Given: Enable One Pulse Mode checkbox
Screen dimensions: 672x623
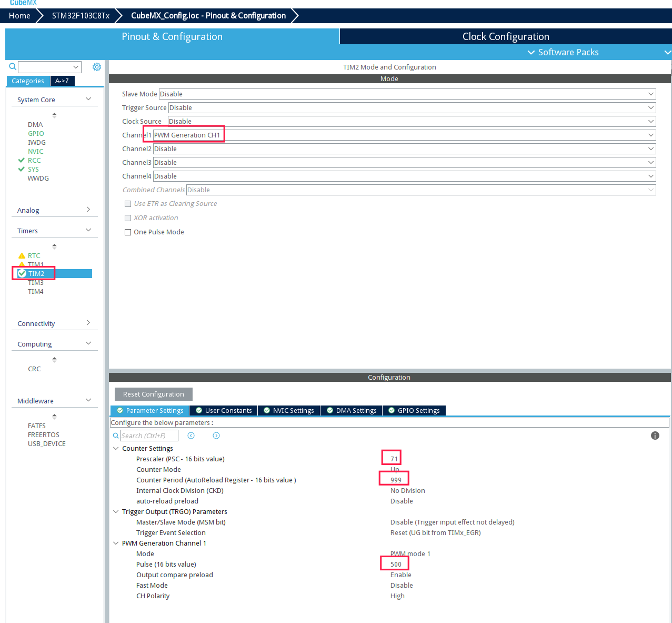Looking at the screenshot, I should (128, 232).
